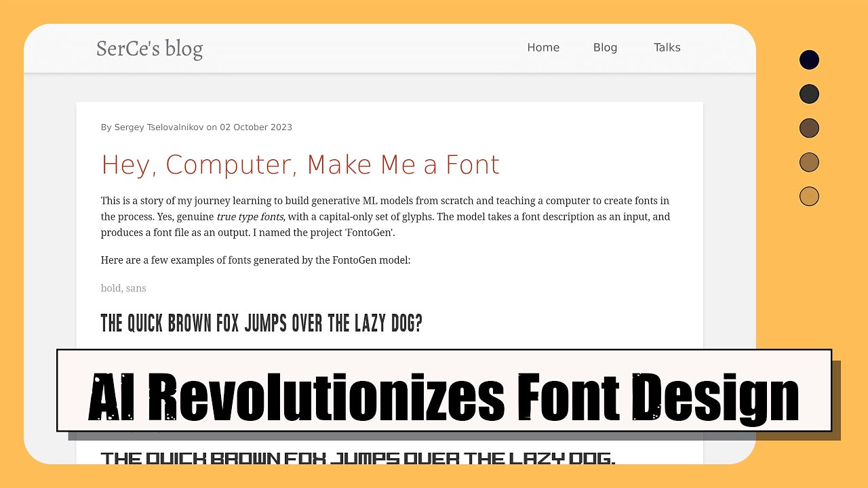Image resolution: width=868 pixels, height=488 pixels.
Task: Click the 'bold, sans' font label
Action: (123, 288)
